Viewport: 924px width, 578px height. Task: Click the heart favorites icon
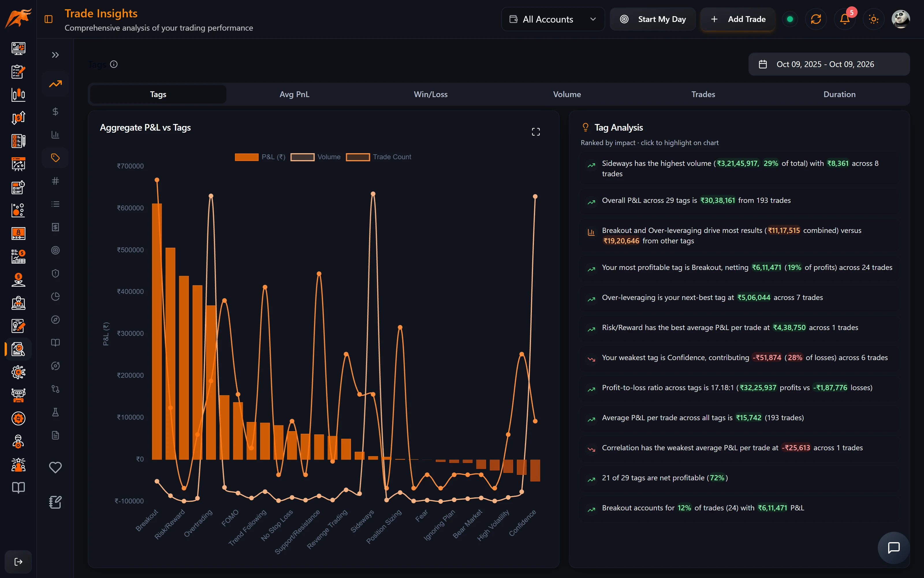(55, 467)
